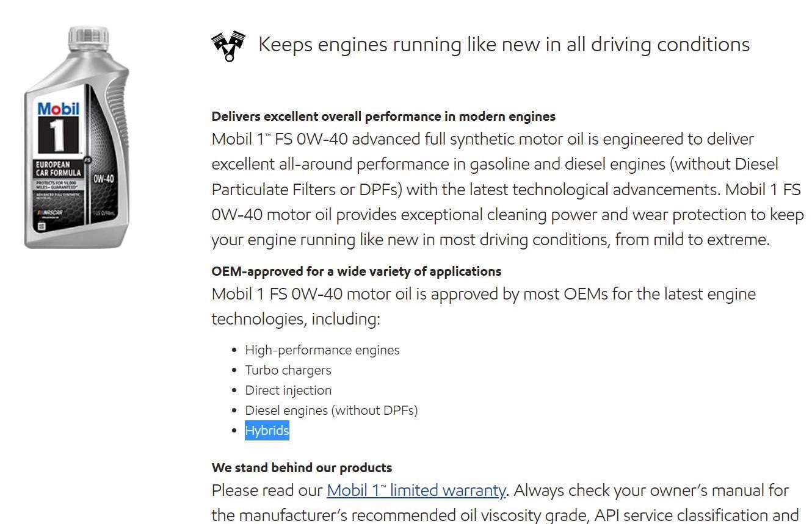Click the paragraph starting 'Mobil 1 FS 0W-40 advanced'
Screen dimensions: 812x524
(507, 189)
